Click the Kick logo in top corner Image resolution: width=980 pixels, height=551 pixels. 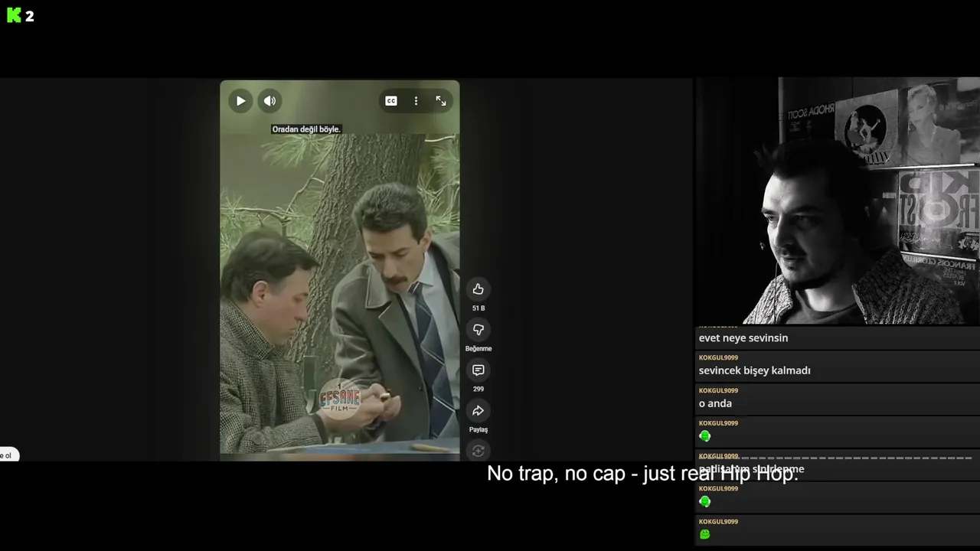click(x=14, y=15)
